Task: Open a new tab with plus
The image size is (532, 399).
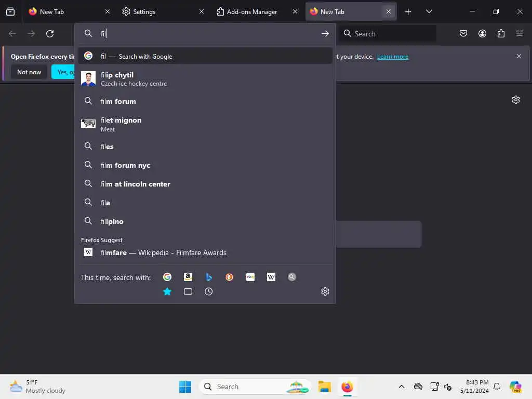Action: point(408,12)
